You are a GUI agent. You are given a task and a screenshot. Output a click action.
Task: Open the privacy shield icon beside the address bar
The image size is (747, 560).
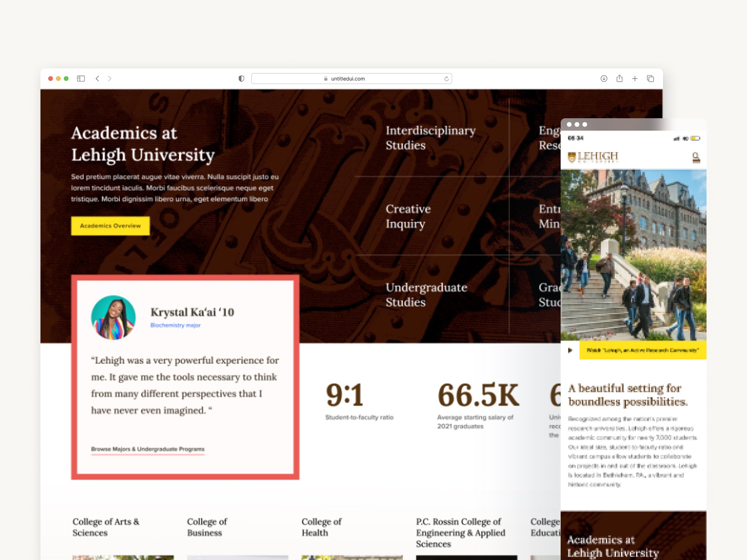[x=241, y=79]
